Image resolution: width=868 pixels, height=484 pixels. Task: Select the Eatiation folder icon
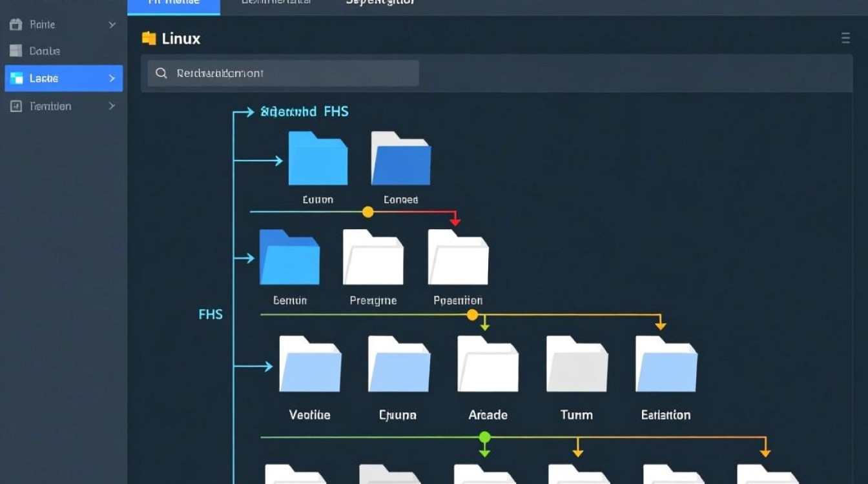(666, 365)
